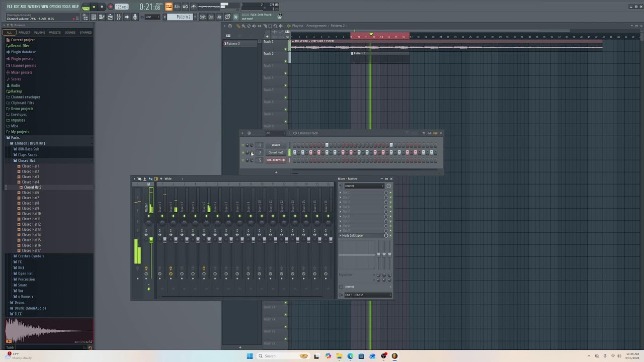Click the record button
This screenshot has width=644, height=362.
point(110,7)
